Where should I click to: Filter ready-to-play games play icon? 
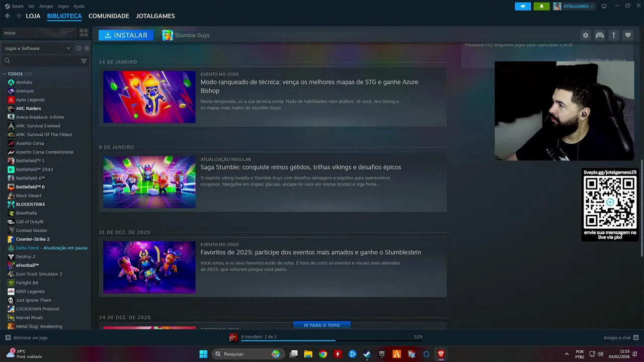click(x=87, y=48)
